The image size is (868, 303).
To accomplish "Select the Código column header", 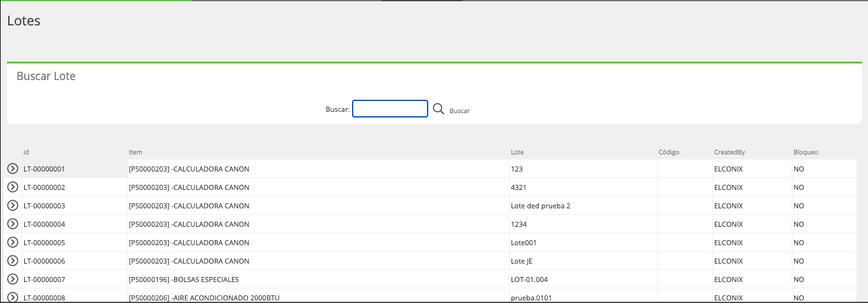I will [x=669, y=152].
